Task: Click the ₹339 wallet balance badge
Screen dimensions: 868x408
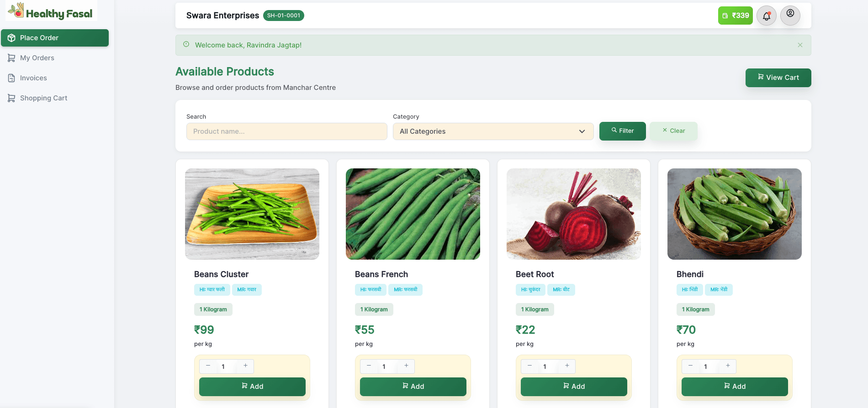Action: 735,16
